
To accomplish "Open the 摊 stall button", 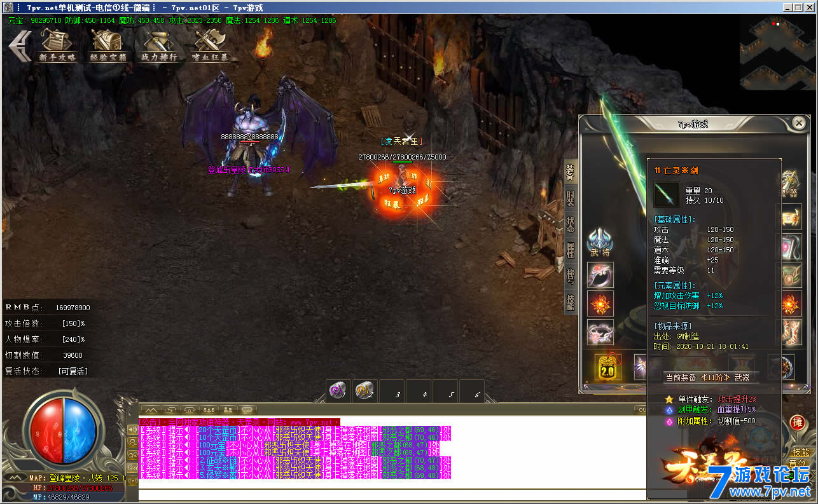I will pyautogui.click(x=796, y=422).
